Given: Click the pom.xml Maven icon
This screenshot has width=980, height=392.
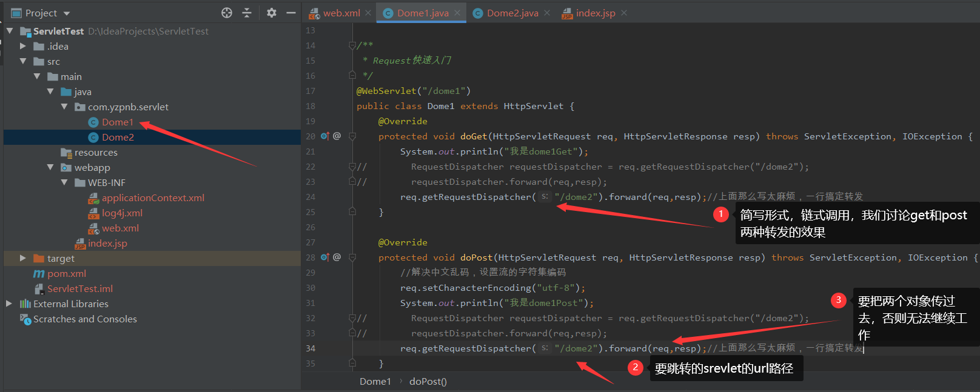Looking at the screenshot, I should 39,274.
